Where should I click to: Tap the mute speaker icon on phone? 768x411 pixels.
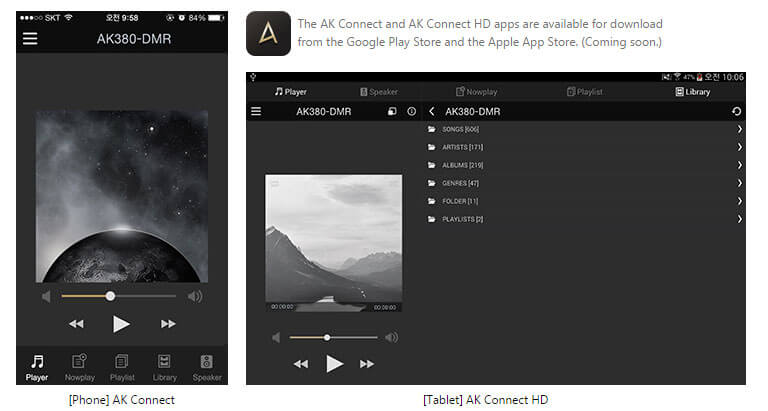46,296
